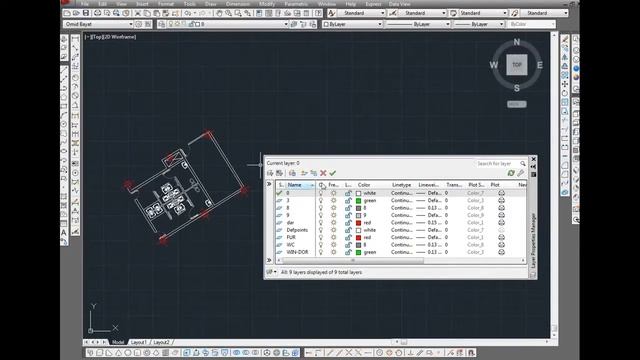Viewport: 640px width, 360px height.
Task: Open the File menu
Action: click(x=85, y=4)
